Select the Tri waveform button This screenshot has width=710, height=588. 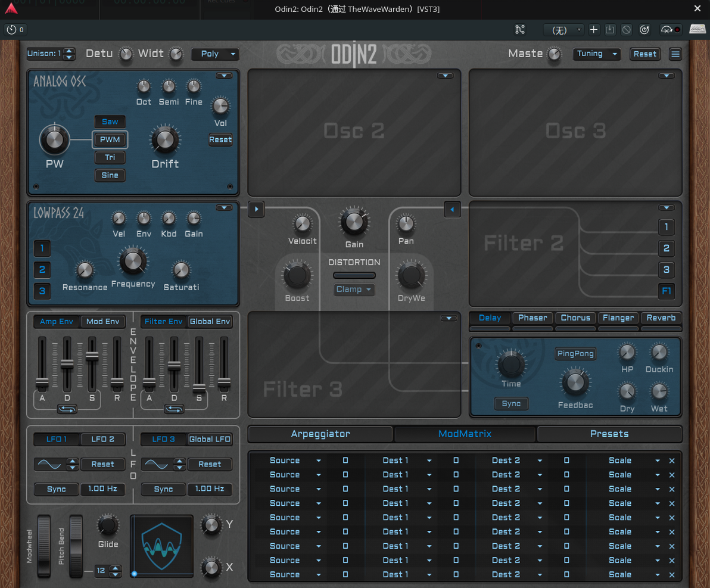[110, 157]
